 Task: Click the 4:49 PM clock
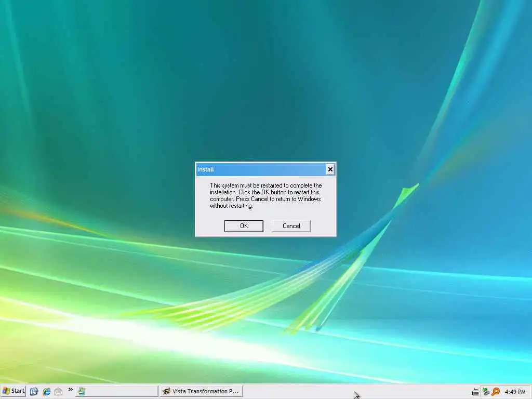(515, 392)
